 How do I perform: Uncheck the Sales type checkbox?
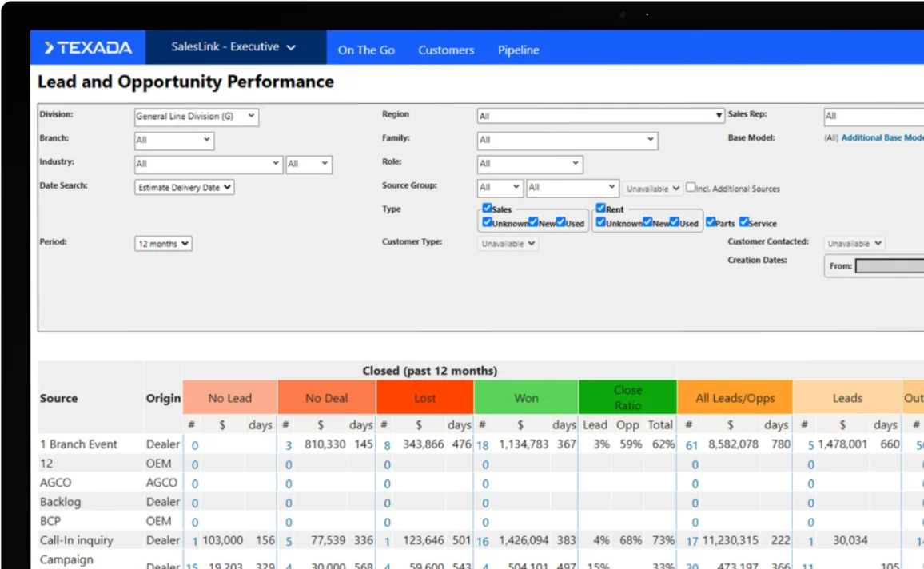click(x=487, y=207)
